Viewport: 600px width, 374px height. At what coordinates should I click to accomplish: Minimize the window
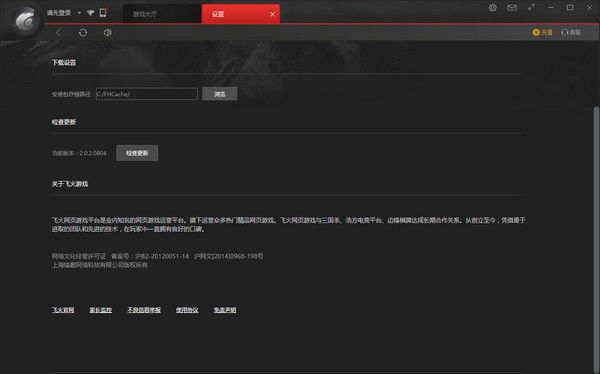tap(551, 7)
